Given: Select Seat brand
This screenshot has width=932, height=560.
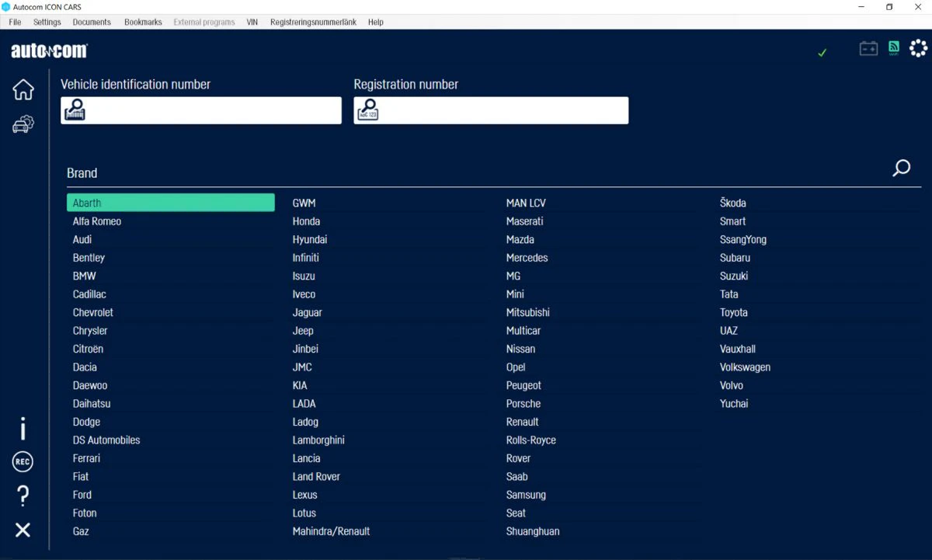Looking at the screenshot, I should pyautogui.click(x=516, y=513).
